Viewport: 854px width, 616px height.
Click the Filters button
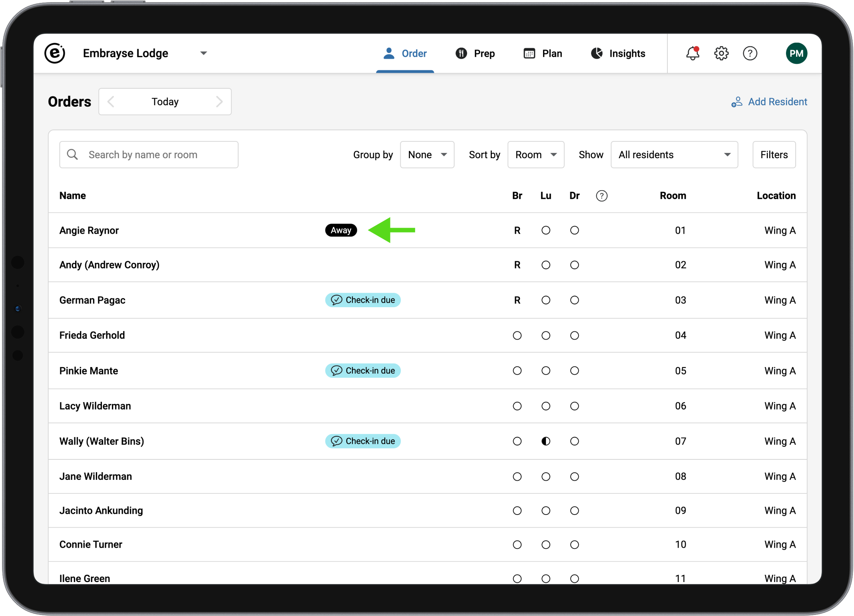[774, 155]
